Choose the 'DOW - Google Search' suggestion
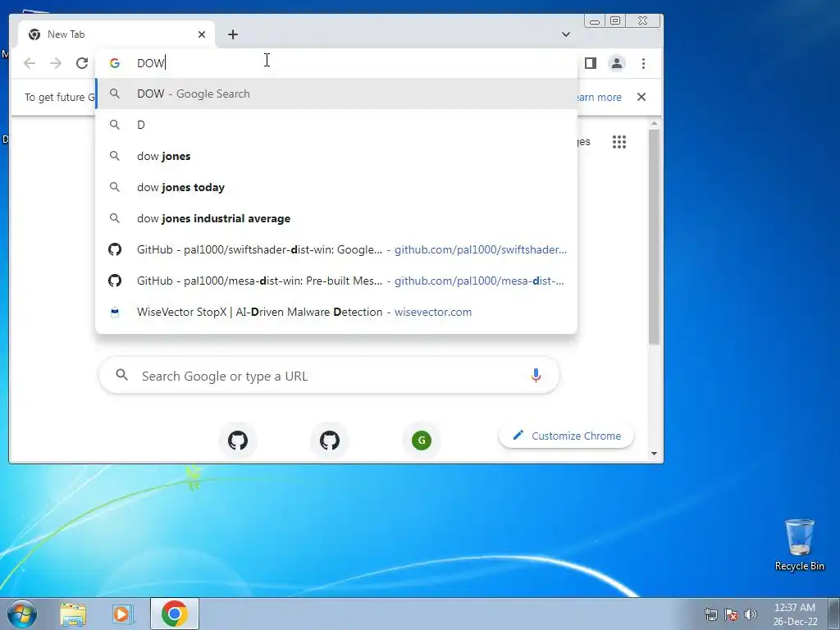 pos(336,94)
